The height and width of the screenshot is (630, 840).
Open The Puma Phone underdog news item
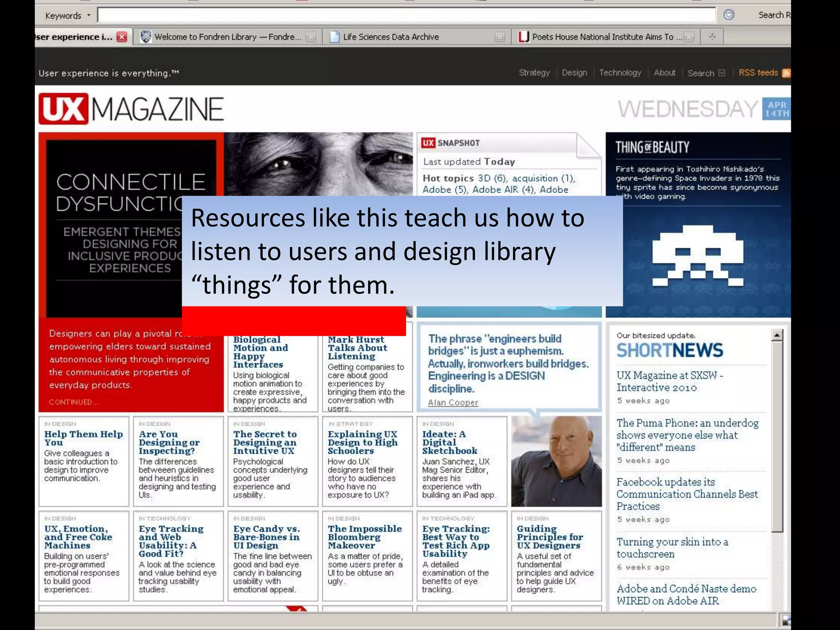click(687, 435)
